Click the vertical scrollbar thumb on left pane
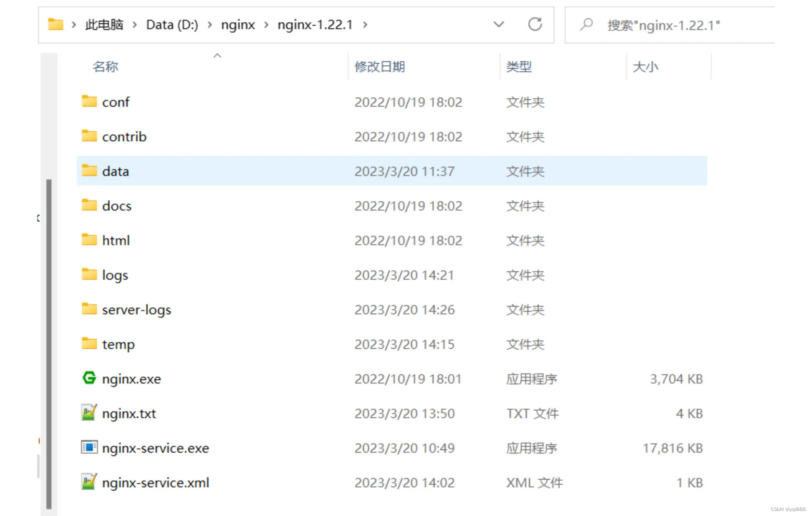The height and width of the screenshot is (516, 812). point(49,344)
